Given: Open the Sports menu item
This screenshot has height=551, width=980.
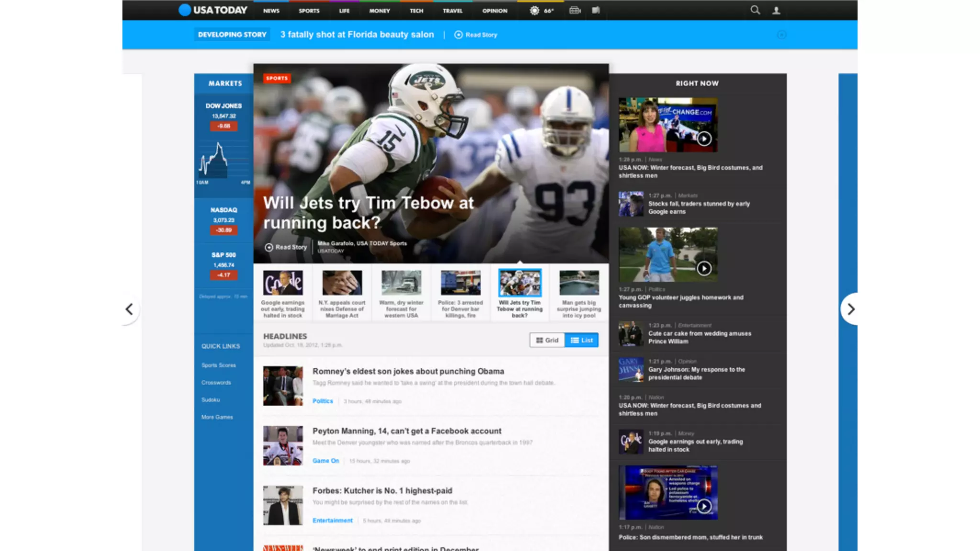Looking at the screenshot, I should (x=309, y=11).
